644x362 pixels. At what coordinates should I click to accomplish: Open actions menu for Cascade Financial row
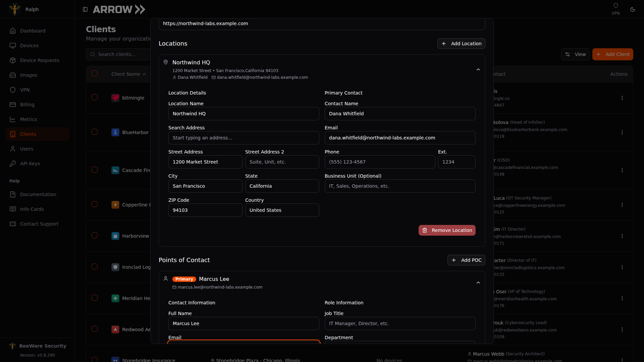tap(622, 170)
